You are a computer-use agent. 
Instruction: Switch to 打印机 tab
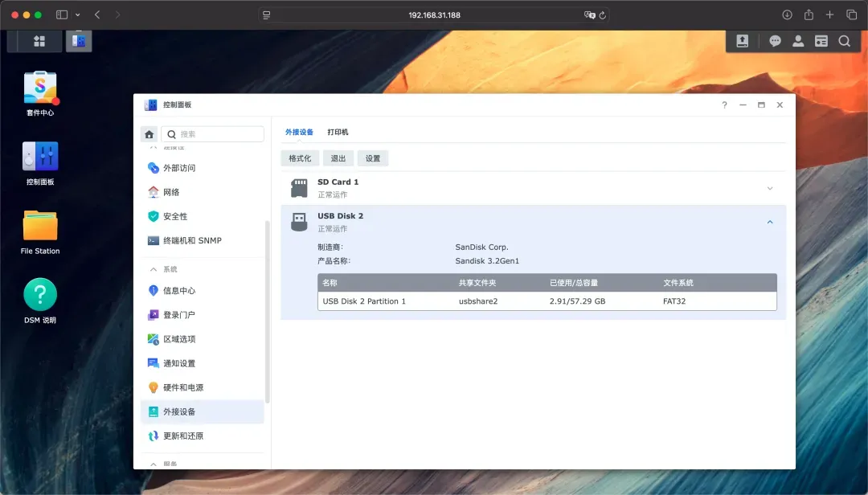338,132
